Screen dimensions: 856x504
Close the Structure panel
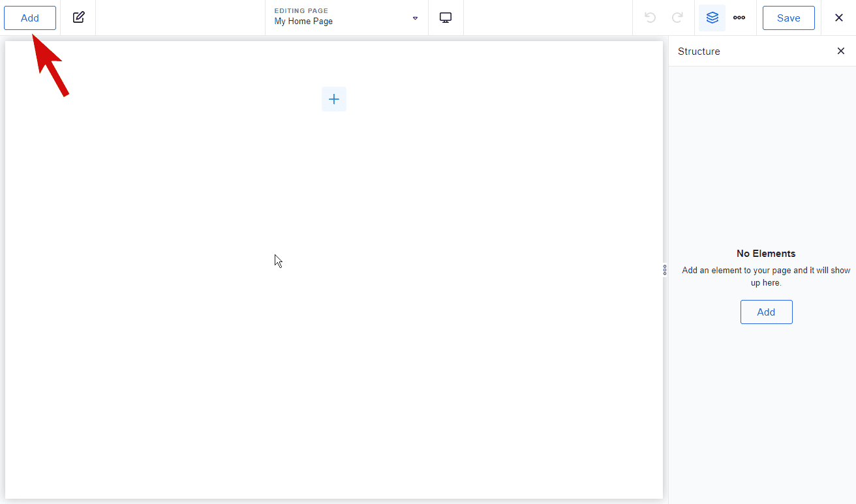[x=840, y=51]
